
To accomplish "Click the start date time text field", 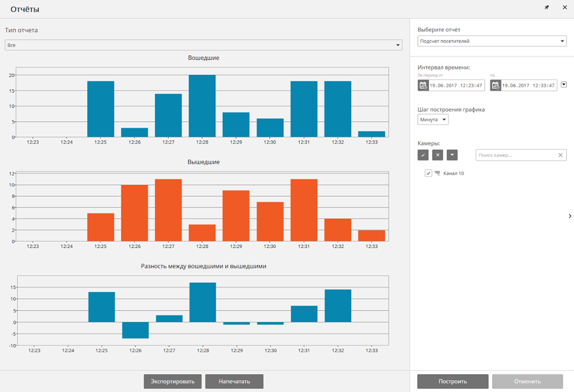I will coord(456,86).
